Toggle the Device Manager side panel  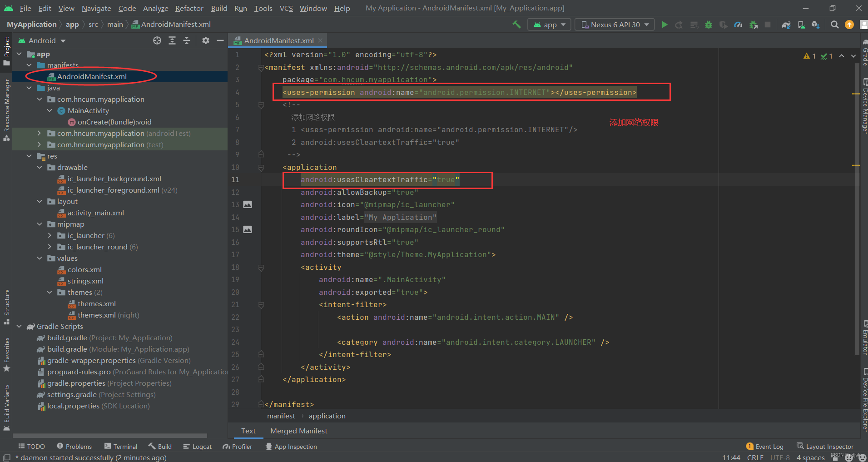click(864, 105)
